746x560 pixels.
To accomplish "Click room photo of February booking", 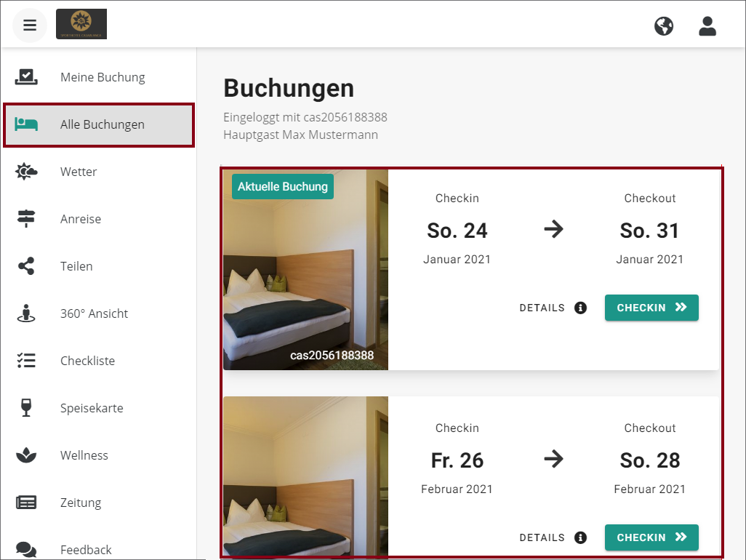I will point(306,477).
